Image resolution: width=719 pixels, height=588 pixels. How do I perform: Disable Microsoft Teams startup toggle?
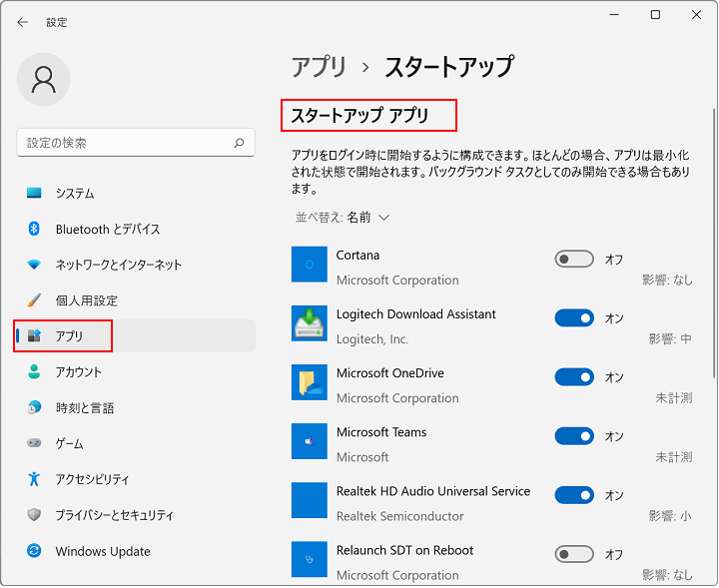pos(574,436)
